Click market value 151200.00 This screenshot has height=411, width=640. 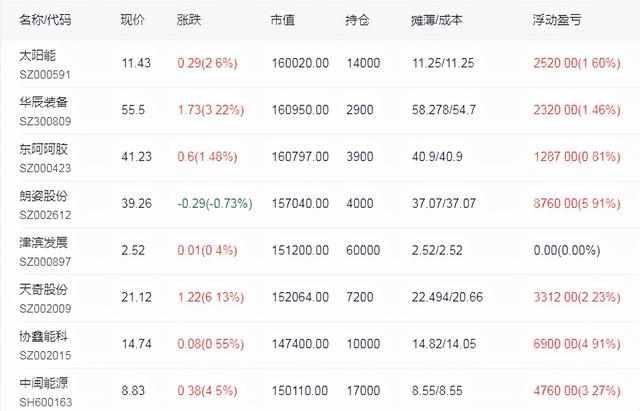pyautogui.click(x=300, y=250)
